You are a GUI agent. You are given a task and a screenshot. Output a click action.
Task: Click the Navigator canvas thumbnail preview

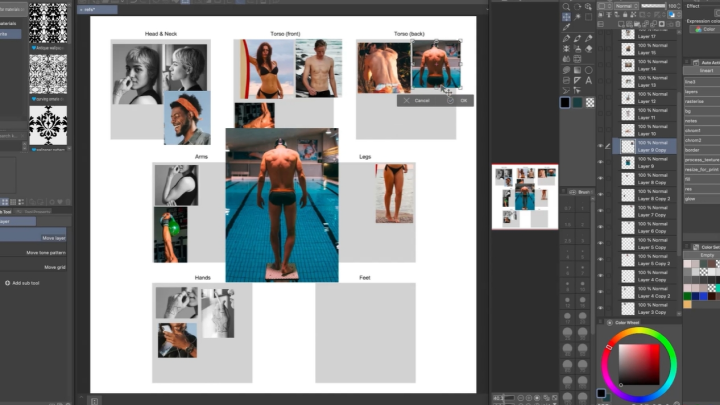(x=525, y=197)
